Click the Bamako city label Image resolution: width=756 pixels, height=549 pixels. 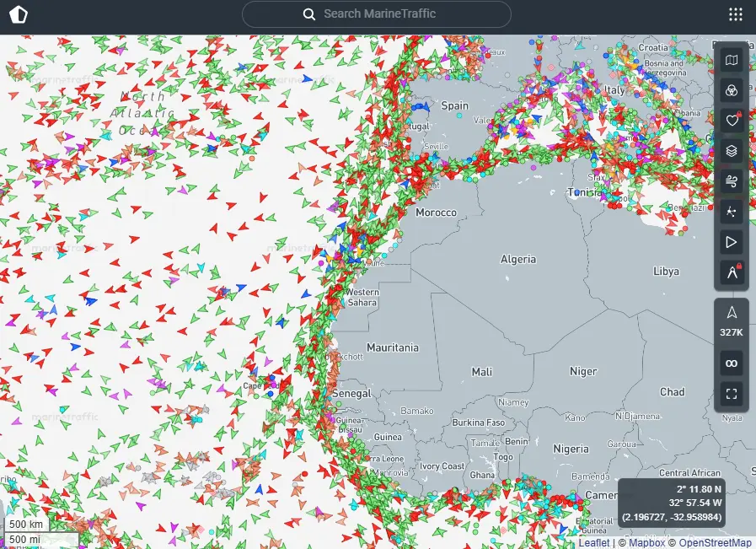click(x=417, y=411)
